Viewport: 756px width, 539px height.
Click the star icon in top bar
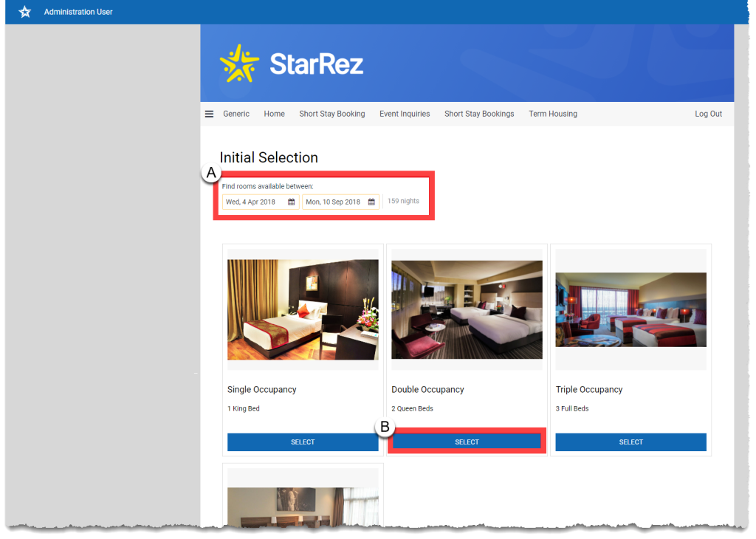pos(25,12)
